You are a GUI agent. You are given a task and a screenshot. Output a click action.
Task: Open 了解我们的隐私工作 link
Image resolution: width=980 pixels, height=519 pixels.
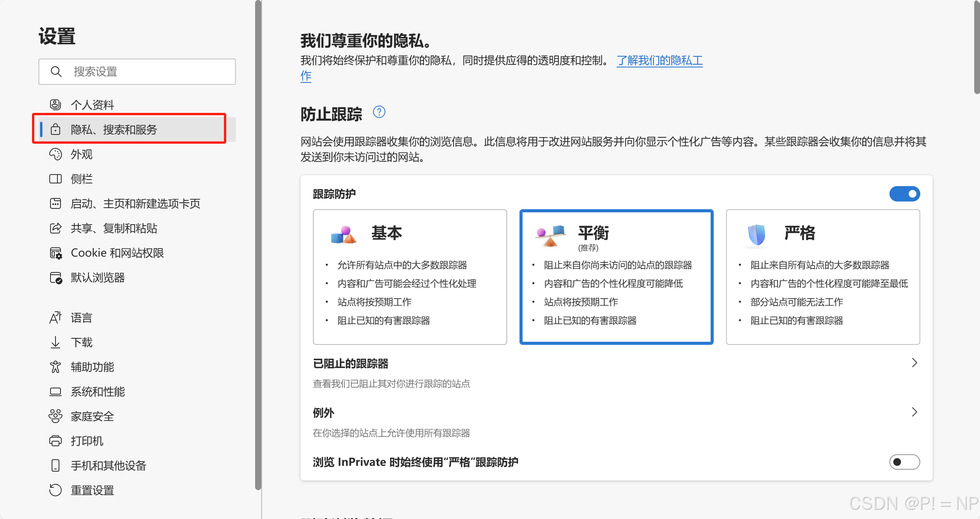coord(659,60)
